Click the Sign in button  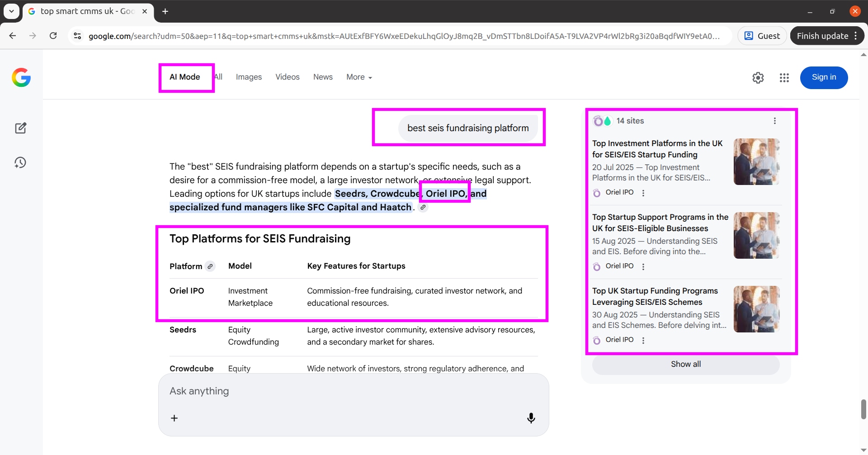click(x=824, y=77)
